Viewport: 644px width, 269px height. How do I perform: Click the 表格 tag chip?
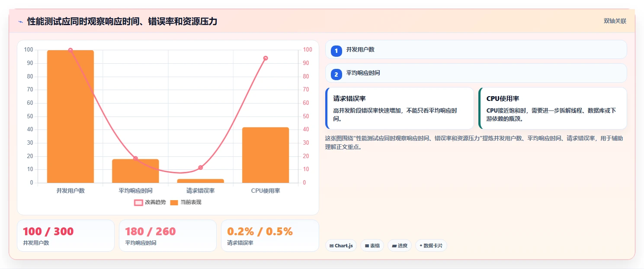pyautogui.click(x=372, y=246)
